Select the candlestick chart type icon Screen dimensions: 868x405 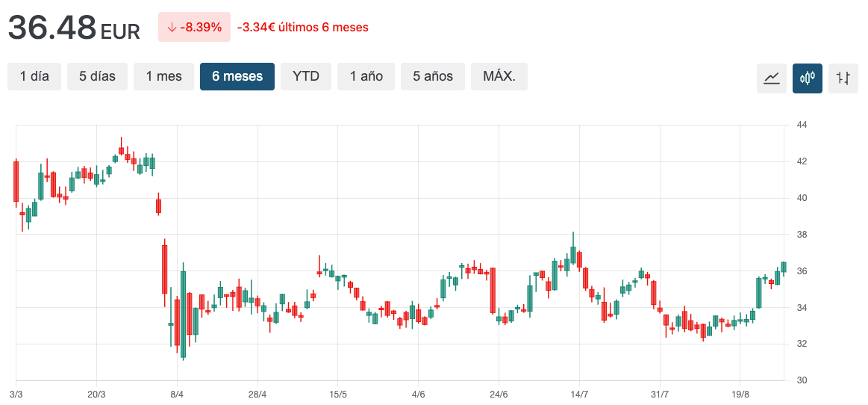808,78
